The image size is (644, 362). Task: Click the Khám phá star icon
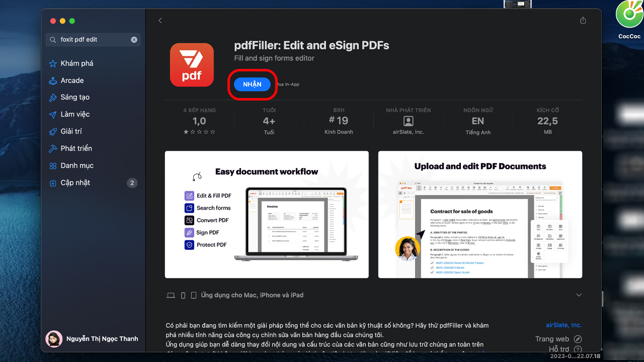pos(53,63)
